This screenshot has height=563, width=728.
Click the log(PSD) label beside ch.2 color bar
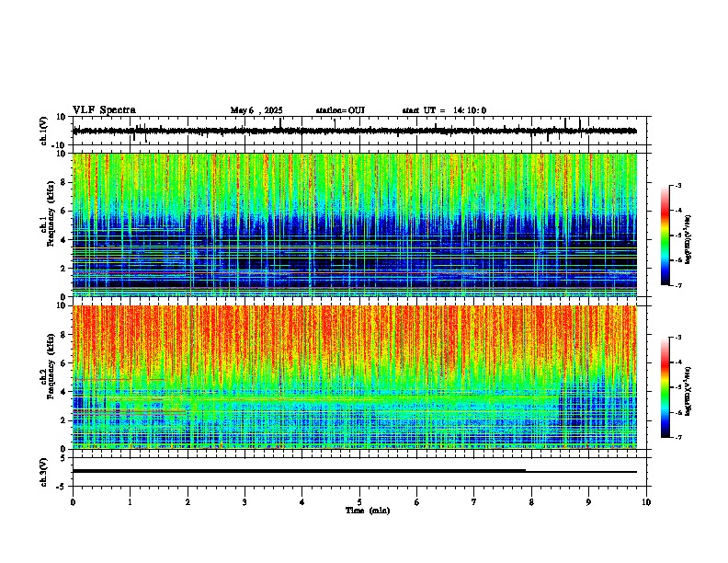click(x=689, y=391)
